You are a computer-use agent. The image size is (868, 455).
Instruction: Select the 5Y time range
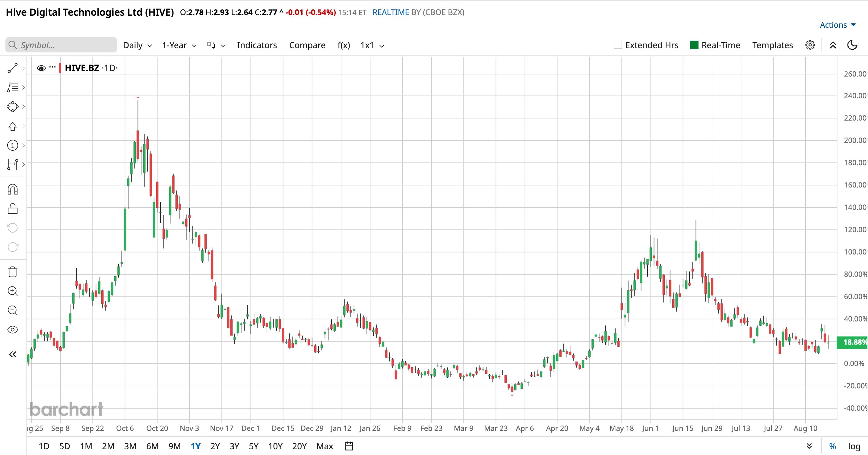(253, 446)
